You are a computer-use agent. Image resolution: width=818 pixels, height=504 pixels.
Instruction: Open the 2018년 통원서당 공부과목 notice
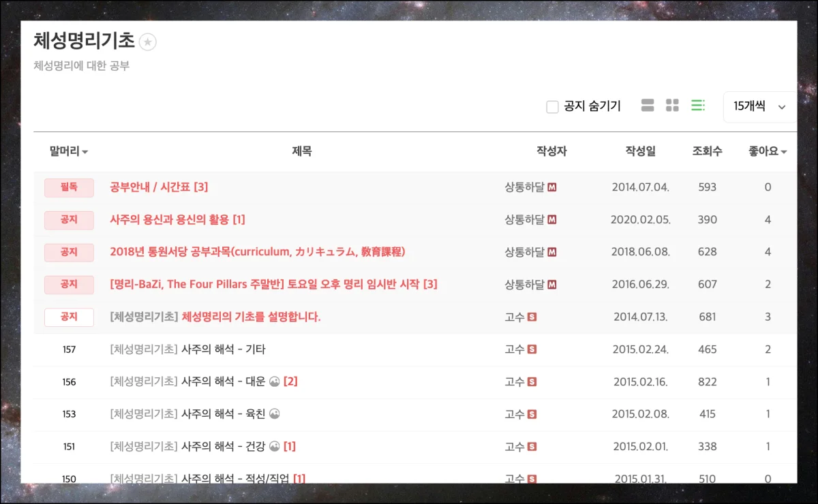click(257, 252)
